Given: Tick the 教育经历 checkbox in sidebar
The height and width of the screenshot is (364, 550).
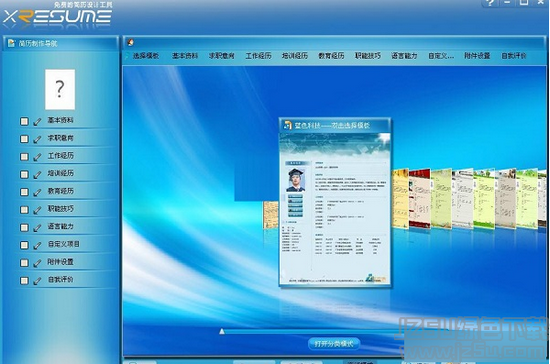Looking at the screenshot, I should coord(24,192).
